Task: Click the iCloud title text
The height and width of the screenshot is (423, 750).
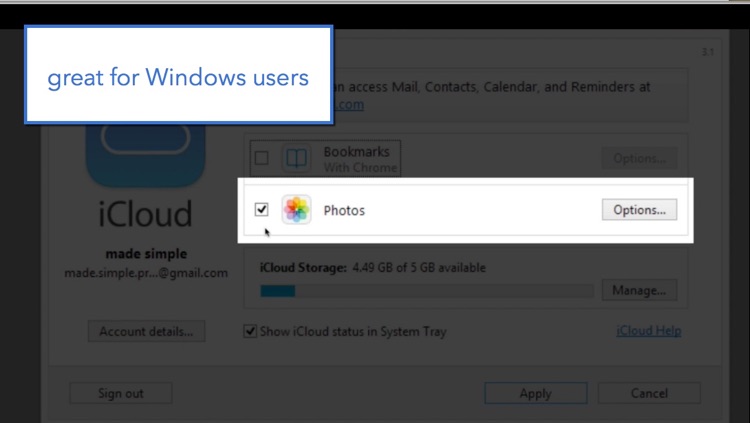Action: [145, 213]
